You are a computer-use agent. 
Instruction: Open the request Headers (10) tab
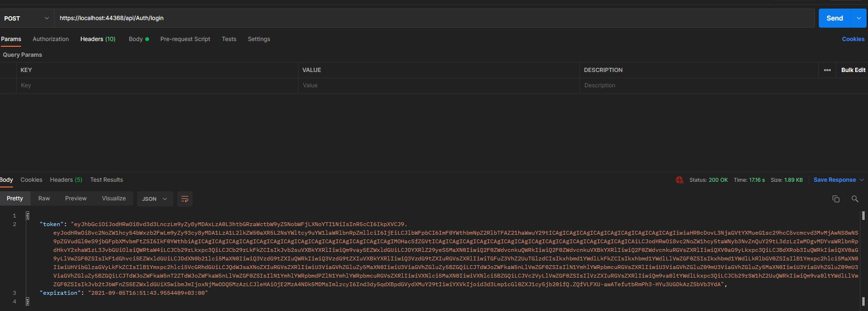pos(98,39)
